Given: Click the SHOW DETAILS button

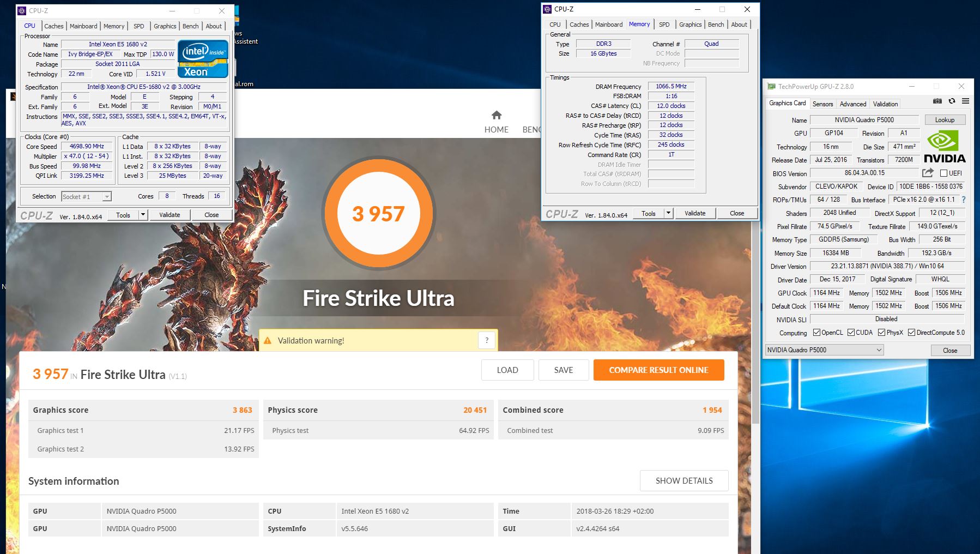Looking at the screenshot, I should pyautogui.click(x=684, y=480).
